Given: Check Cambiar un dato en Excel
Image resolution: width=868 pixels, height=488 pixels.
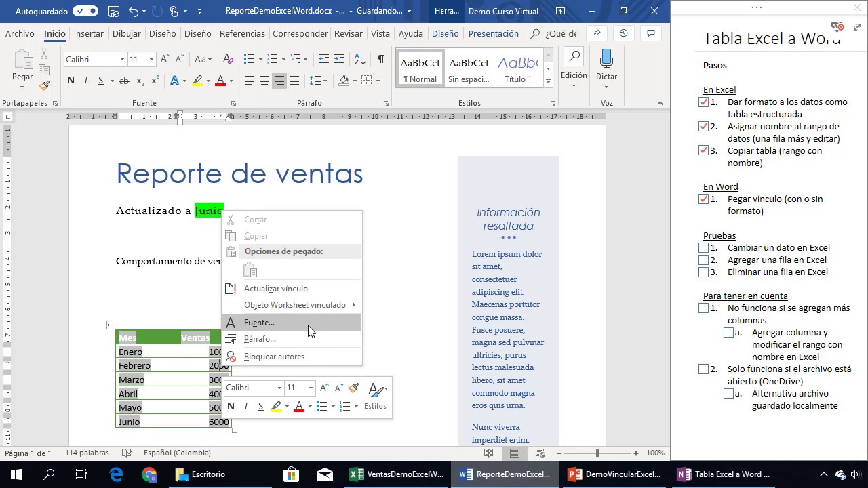Looking at the screenshot, I should tap(703, 248).
